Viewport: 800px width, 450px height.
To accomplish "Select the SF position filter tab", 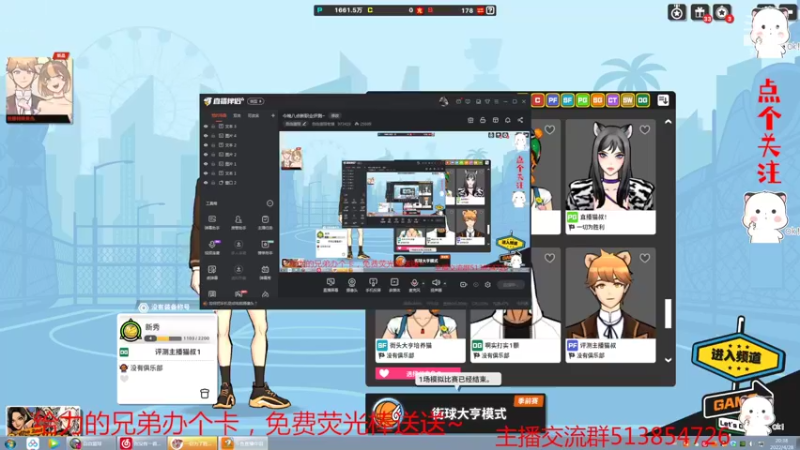I will (567, 101).
